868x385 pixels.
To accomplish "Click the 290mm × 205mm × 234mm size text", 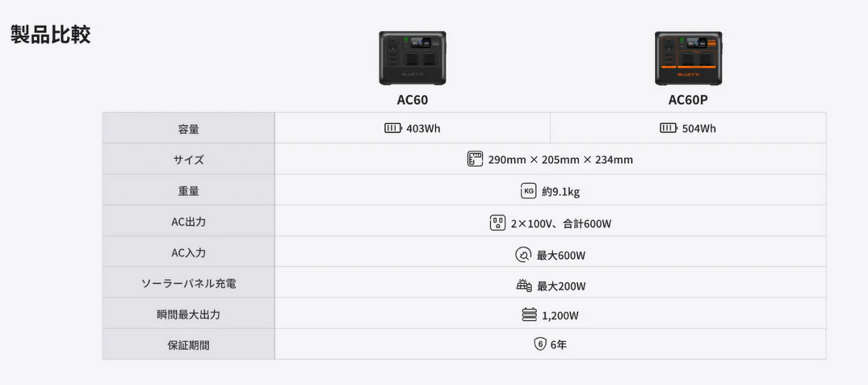I will click(560, 160).
